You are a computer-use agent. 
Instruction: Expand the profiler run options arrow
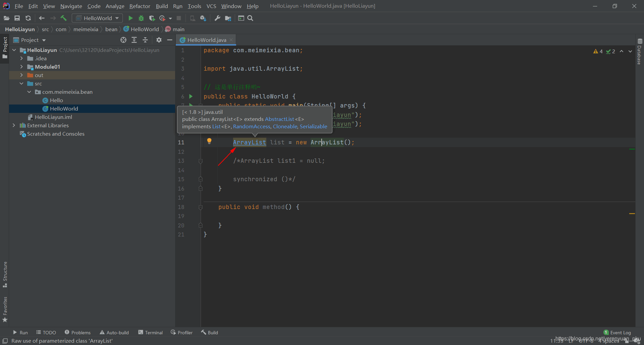[x=170, y=18]
